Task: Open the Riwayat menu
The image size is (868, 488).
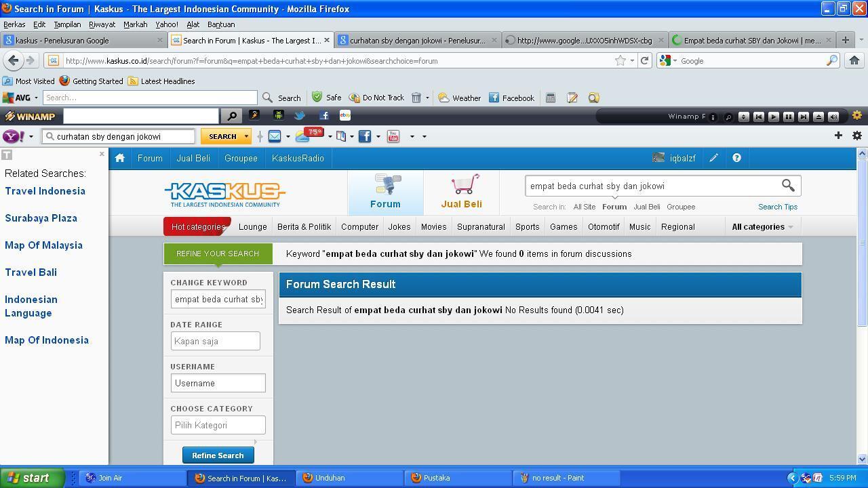Action: click(x=102, y=24)
